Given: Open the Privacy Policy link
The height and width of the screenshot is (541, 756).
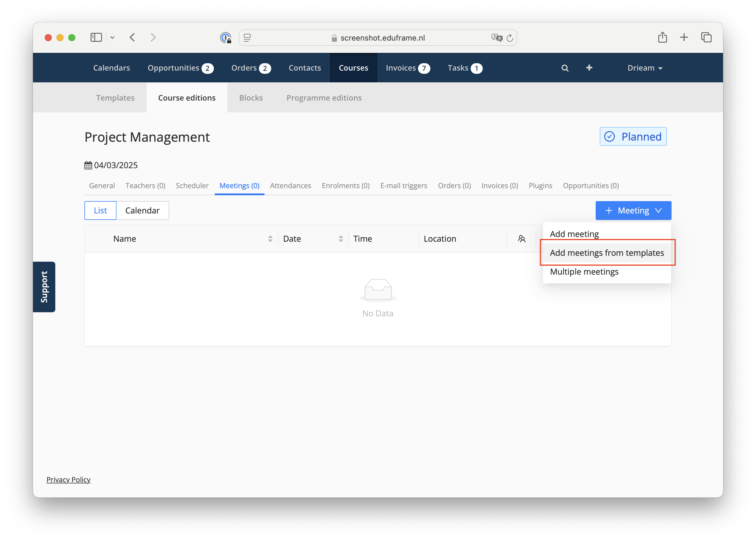Looking at the screenshot, I should [x=68, y=479].
